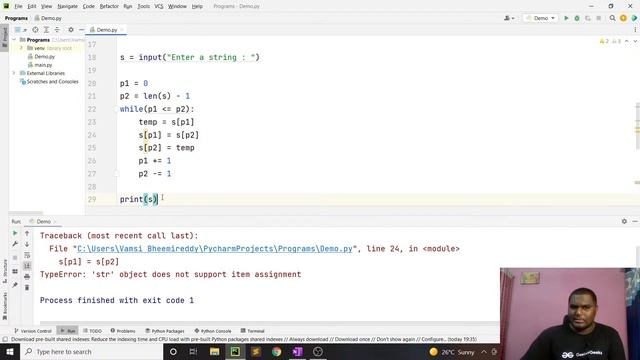Toggle the Bookmarks side panel
The width and height of the screenshot is (640, 360).
(5, 306)
